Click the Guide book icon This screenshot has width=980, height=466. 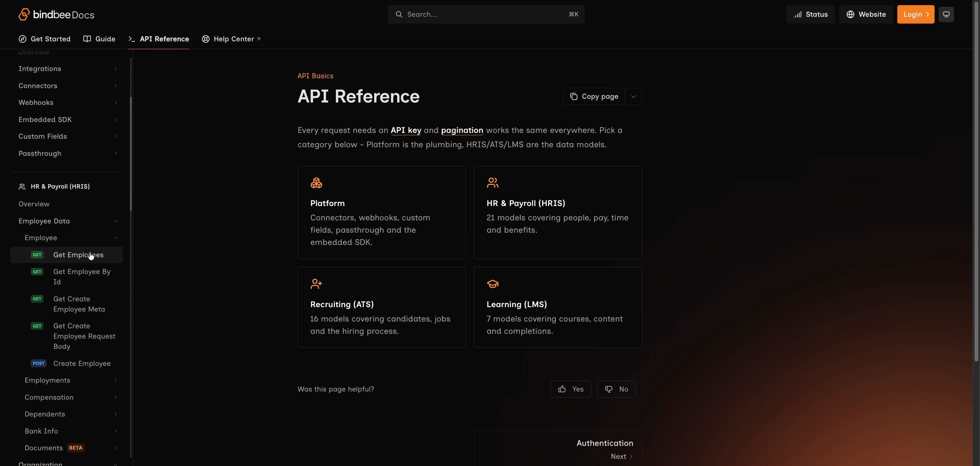[x=87, y=39]
